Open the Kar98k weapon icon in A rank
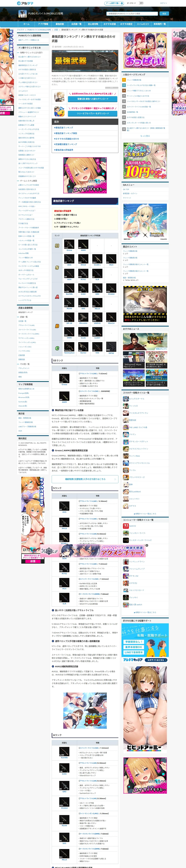Viewport: 186px width, 868px height. 69,288
